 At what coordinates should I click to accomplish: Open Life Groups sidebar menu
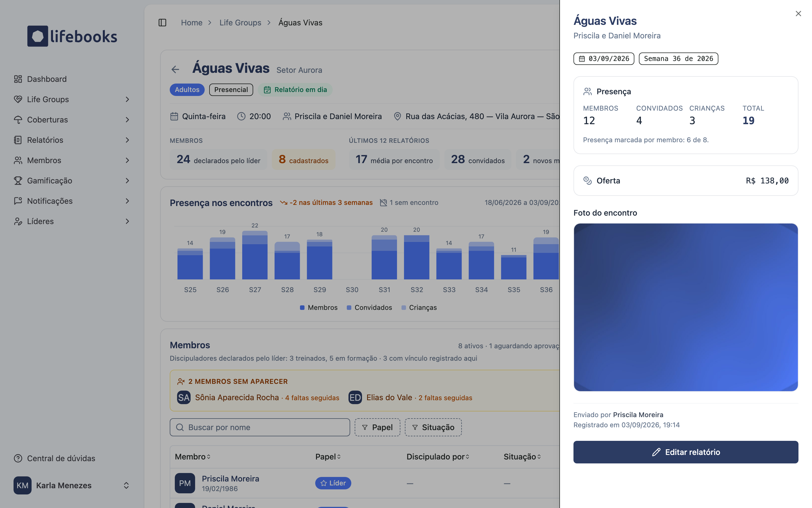click(x=72, y=99)
